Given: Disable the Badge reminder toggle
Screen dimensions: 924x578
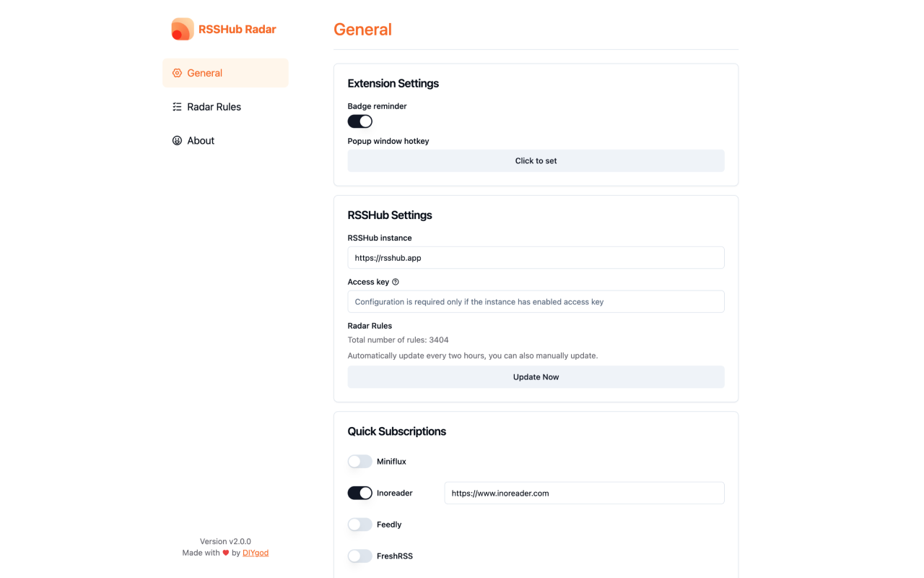Looking at the screenshot, I should click(360, 121).
